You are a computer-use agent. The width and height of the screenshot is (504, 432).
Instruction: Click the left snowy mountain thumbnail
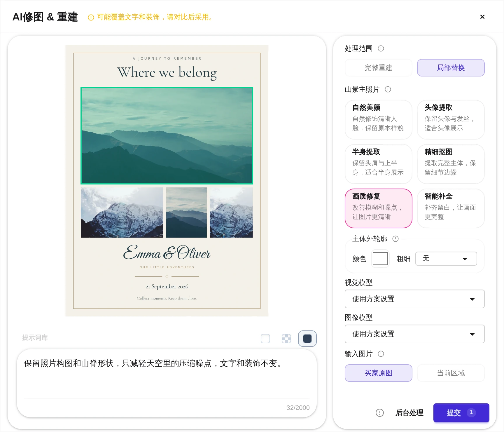[122, 212]
